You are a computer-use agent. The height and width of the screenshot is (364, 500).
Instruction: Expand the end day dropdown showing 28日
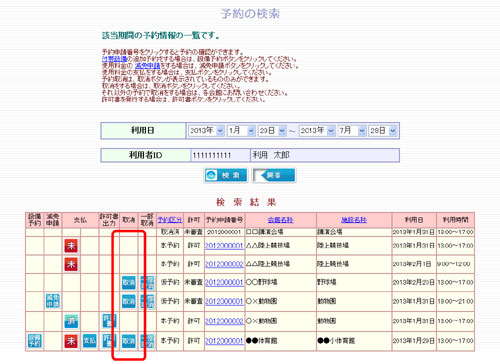[383, 131]
